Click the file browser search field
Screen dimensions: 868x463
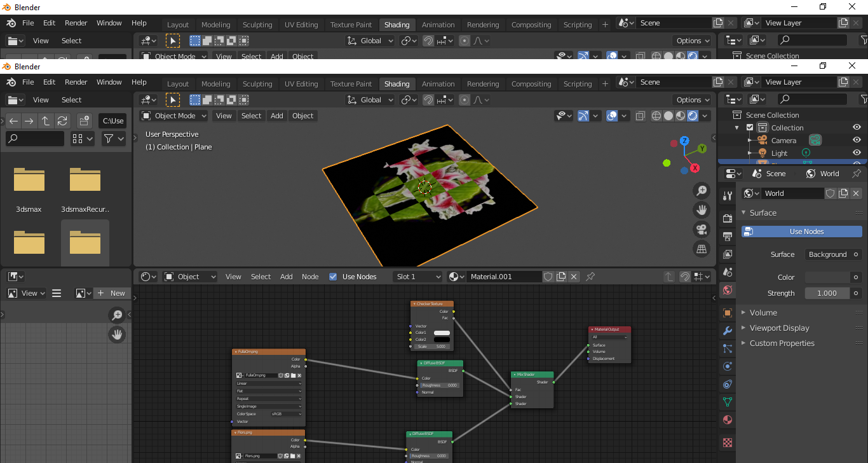pos(36,138)
